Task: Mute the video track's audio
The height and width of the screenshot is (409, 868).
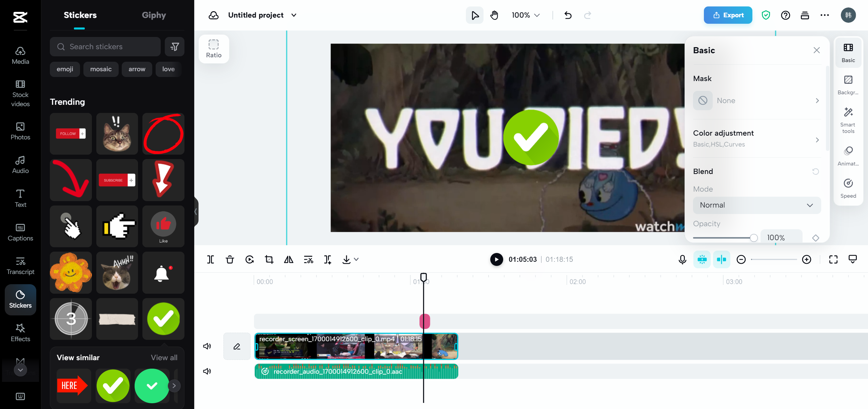Action: [x=207, y=346]
